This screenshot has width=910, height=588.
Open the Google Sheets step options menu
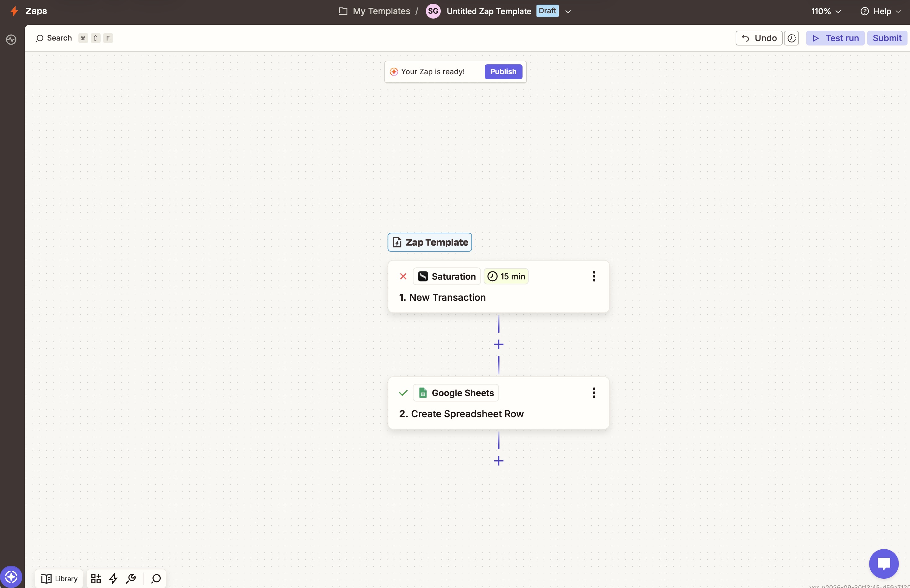(x=594, y=393)
